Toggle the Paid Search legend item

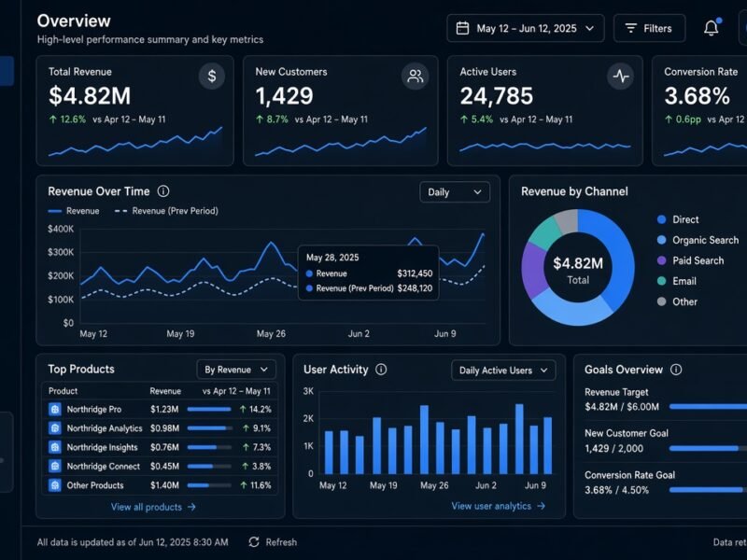pyautogui.click(x=690, y=260)
